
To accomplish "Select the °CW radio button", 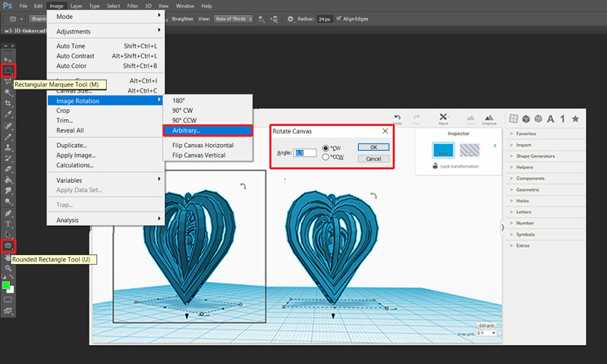I will (x=326, y=148).
